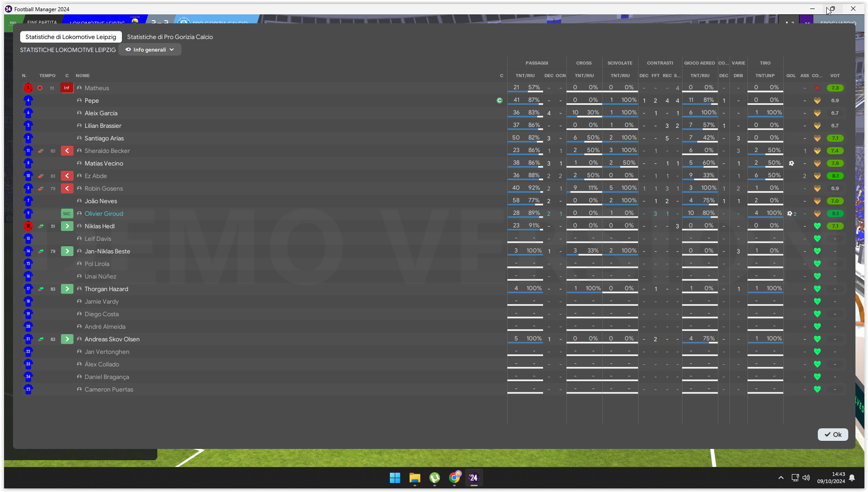868x492 pixels.
Task: Select player Santiago Arias
Action: coord(104,138)
